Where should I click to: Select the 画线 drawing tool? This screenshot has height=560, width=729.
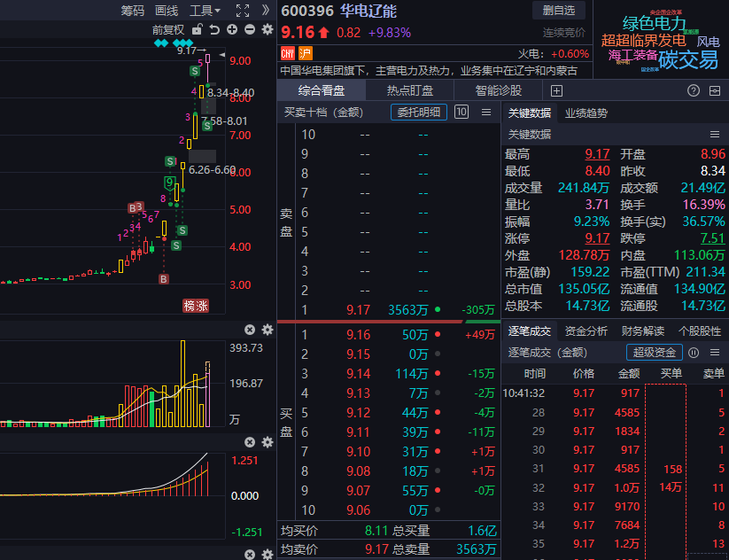coord(167,11)
